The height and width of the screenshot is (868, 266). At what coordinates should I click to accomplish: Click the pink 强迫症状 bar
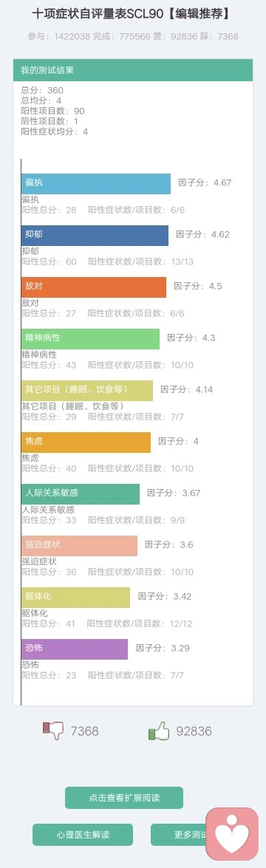(79, 546)
